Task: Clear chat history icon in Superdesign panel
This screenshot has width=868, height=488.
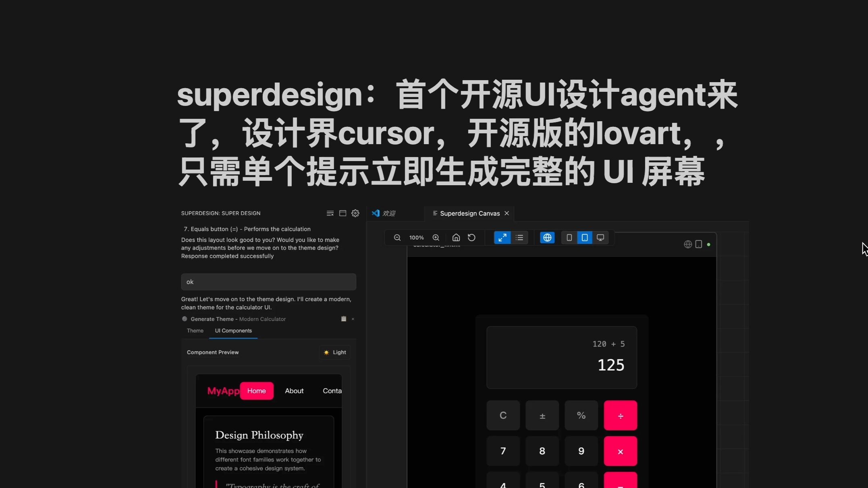Action: [x=330, y=213]
